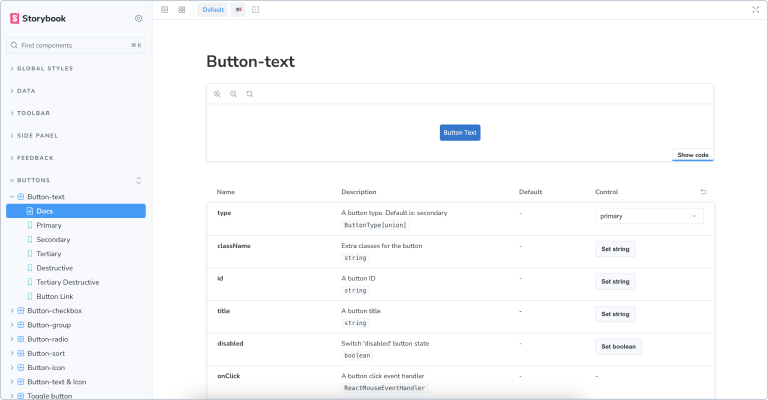Click Set string for title
The image size is (768, 400).
point(615,314)
